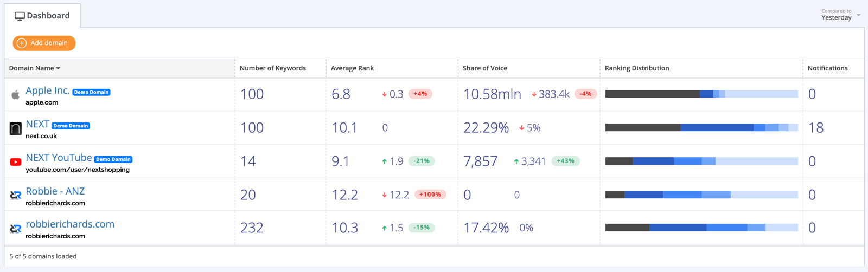Click NEXT ranking distribution bar
868x272 pixels.
(701, 128)
